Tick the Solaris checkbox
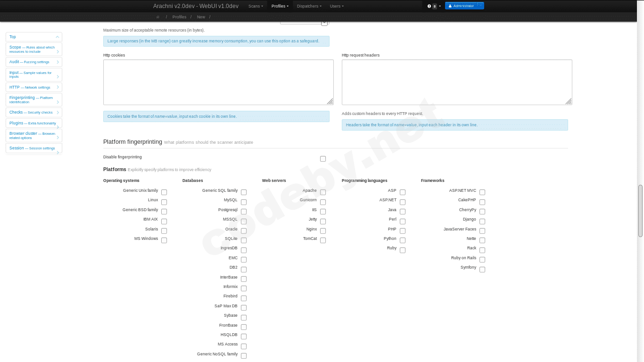 click(x=164, y=231)
